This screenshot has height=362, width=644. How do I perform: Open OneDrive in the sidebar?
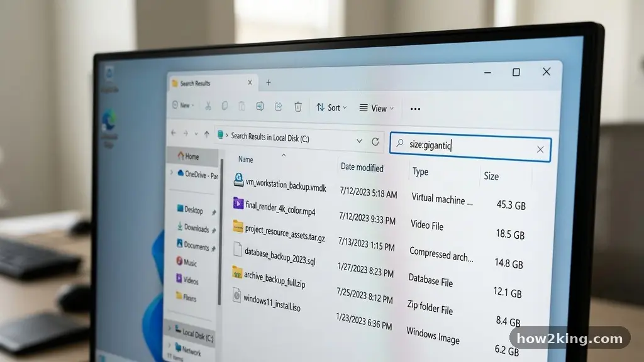(x=197, y=175)
